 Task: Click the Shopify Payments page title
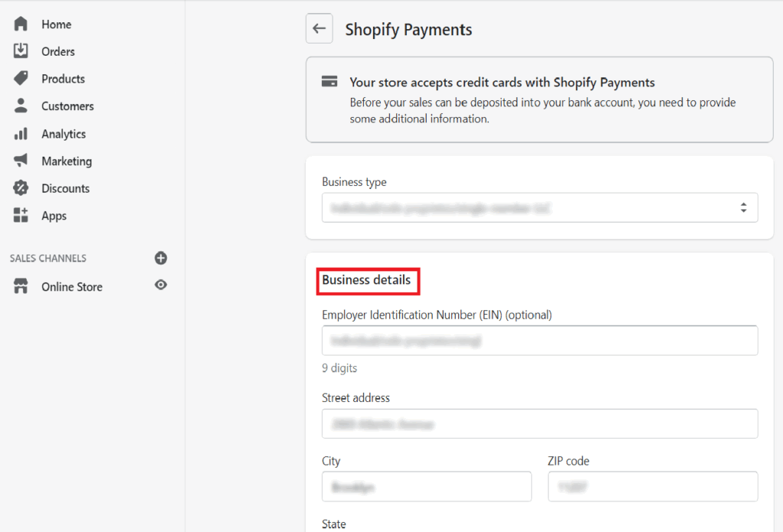point(408,30)
